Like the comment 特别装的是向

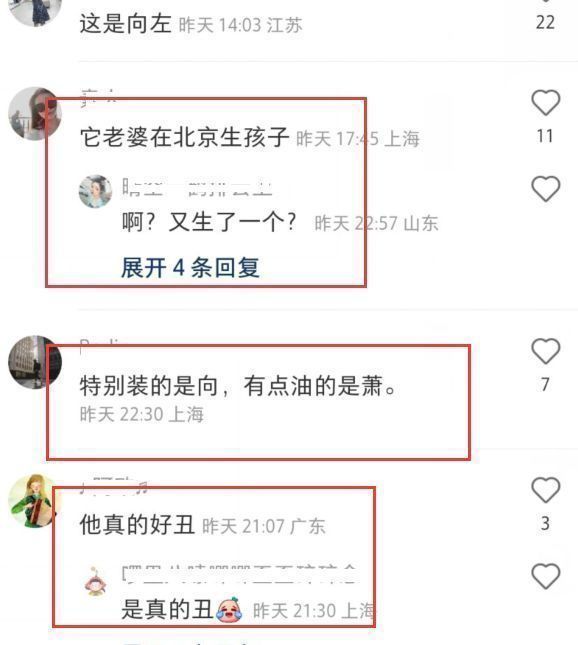[x=546, y=351]
